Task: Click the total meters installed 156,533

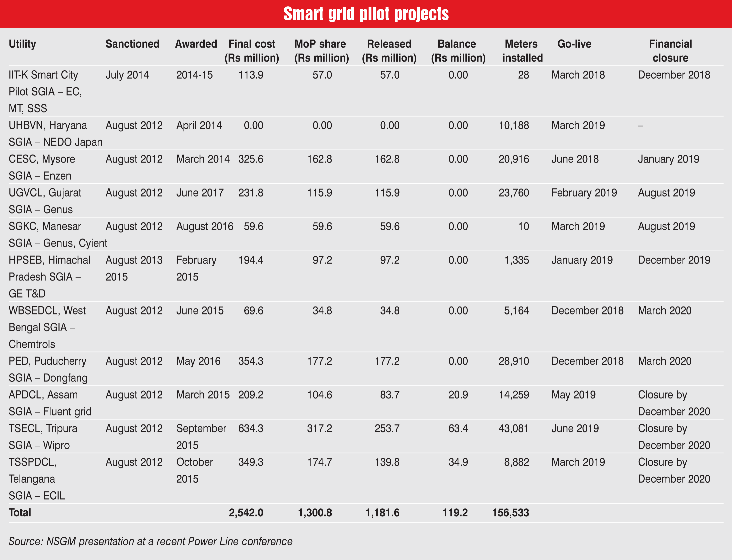Action: (511, 513)
